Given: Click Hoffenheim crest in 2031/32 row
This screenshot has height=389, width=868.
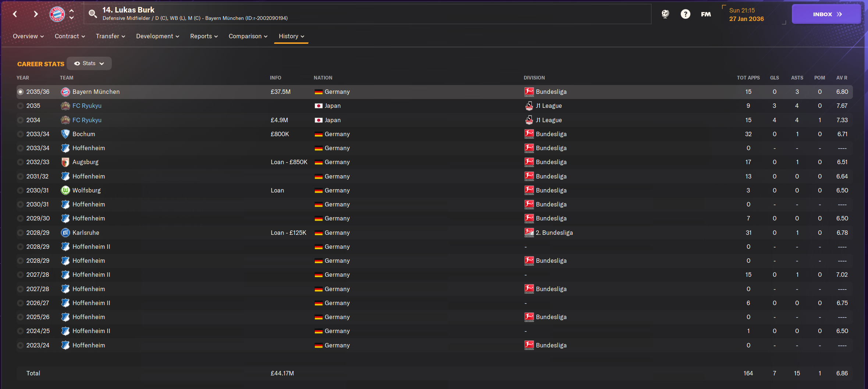Looking at the screenshot, I should point(65,176).
